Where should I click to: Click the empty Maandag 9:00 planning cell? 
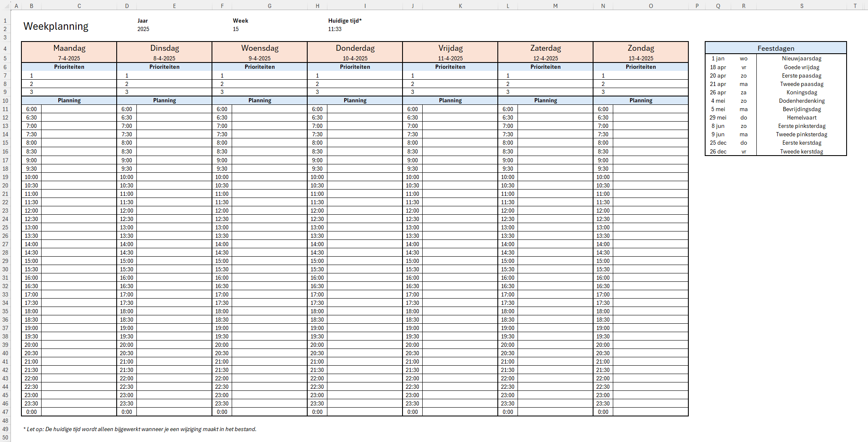[x=79, y=160]
